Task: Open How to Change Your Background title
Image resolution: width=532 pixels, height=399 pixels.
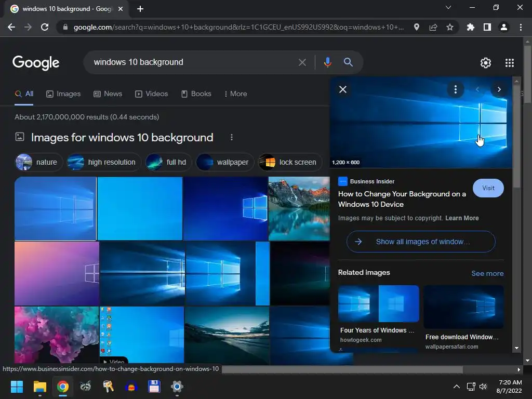Action: pos(402,199)
